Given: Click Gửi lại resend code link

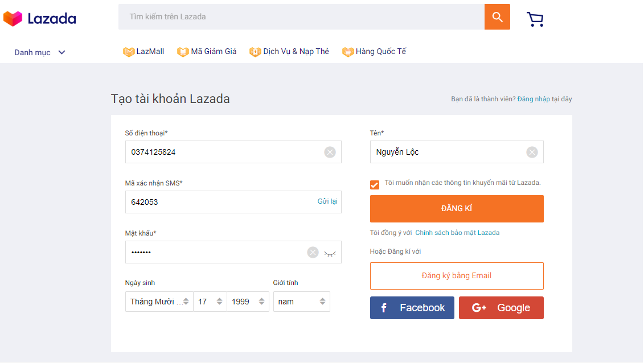Looking at the screenshot, I should (327, 201).
